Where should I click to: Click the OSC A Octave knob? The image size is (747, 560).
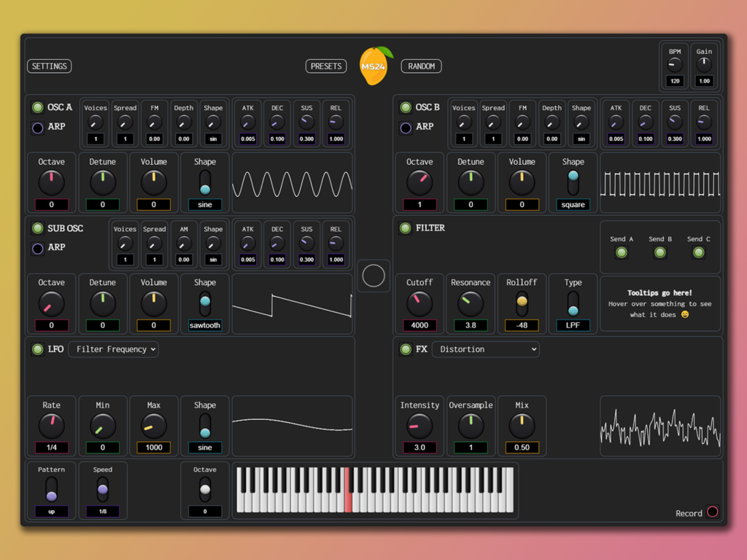coord(51,182)
